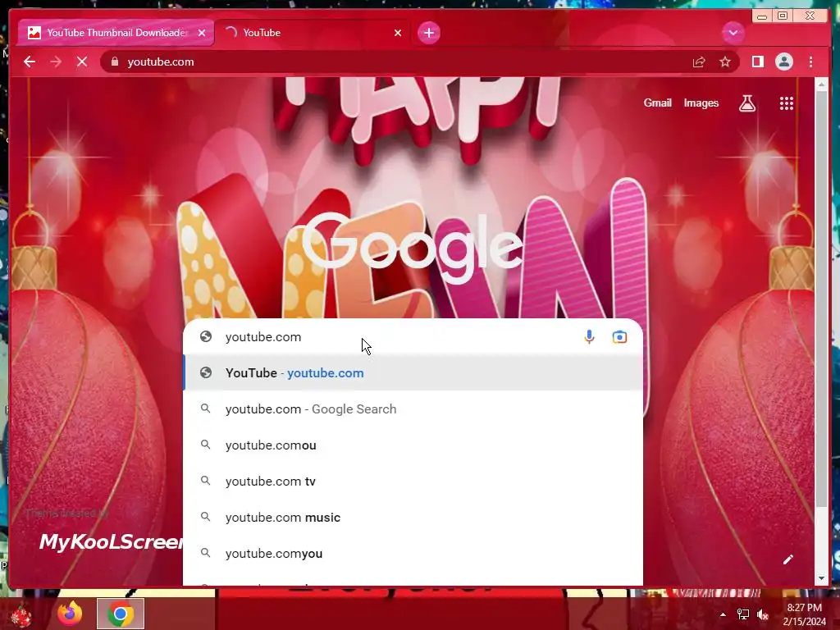Open the Chrome three-dot menu
This screenshot has width=840, height=630.
point(810,62)
